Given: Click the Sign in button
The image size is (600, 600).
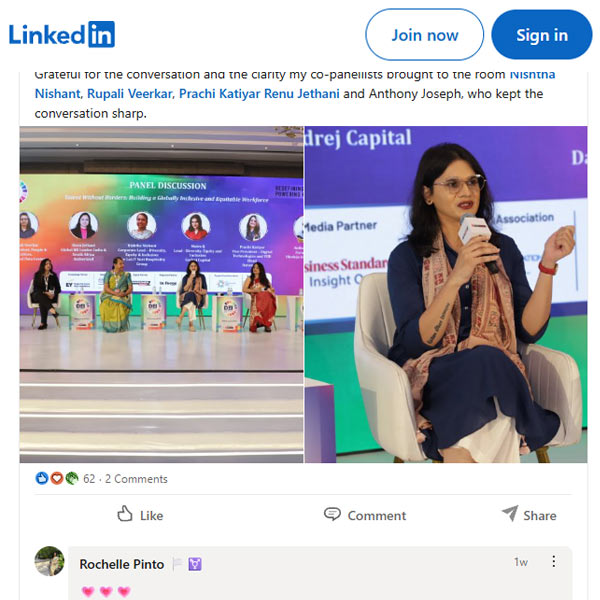Looking at the screenshot, I should click(542, 35).
